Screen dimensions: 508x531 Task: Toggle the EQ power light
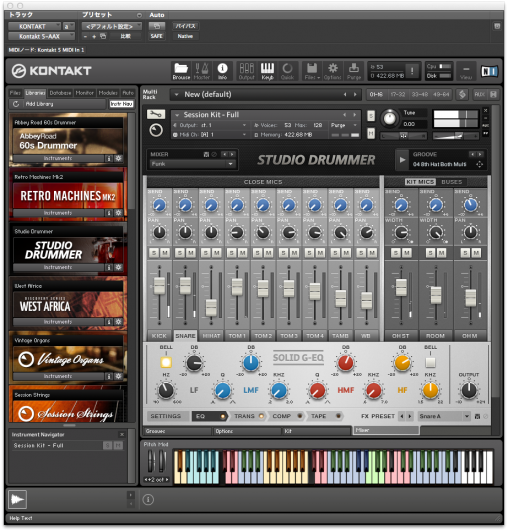tap(223, 416)
